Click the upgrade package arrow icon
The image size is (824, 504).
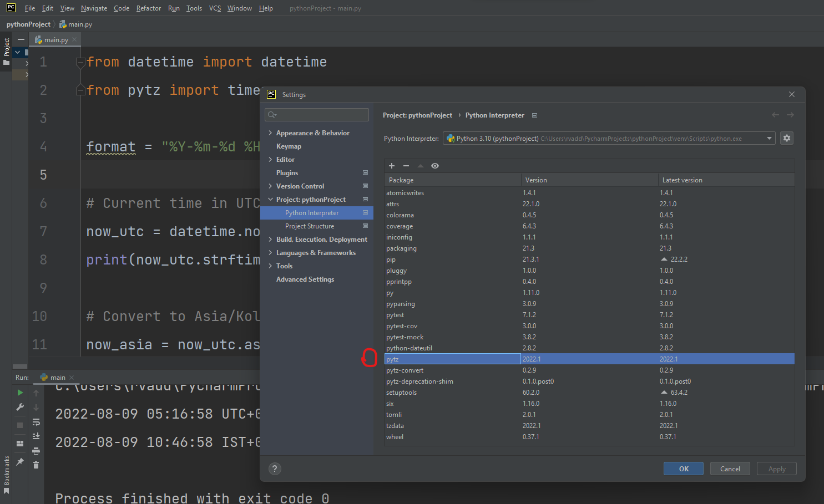(421, 166)
